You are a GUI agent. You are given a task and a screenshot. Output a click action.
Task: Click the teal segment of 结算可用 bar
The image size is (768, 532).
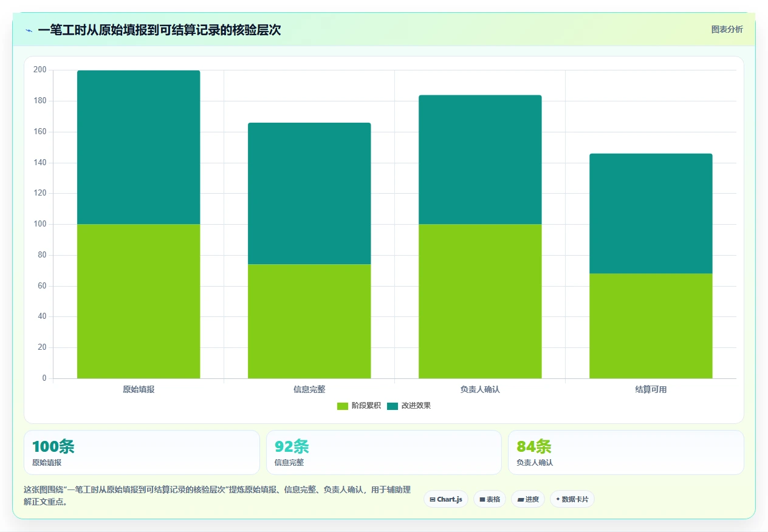tap(651, 214)
